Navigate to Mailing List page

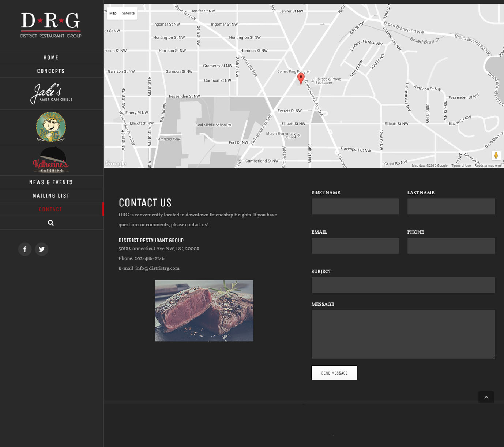(51, 196)
